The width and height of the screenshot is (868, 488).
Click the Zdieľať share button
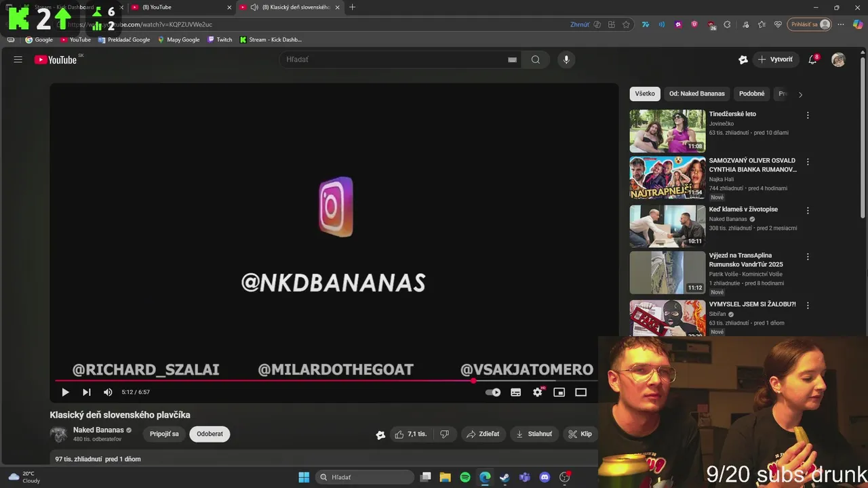click(483, 434)
